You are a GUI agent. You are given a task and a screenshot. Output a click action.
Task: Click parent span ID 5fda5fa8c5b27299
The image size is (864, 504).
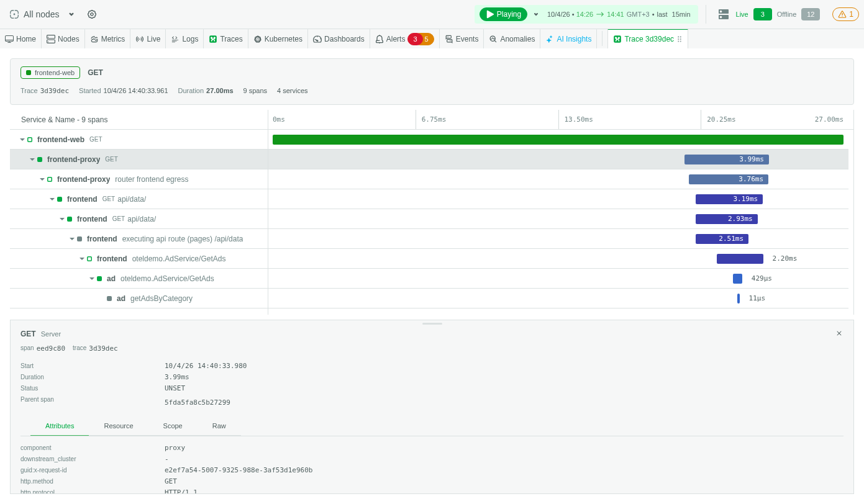[x=198, y=402]
